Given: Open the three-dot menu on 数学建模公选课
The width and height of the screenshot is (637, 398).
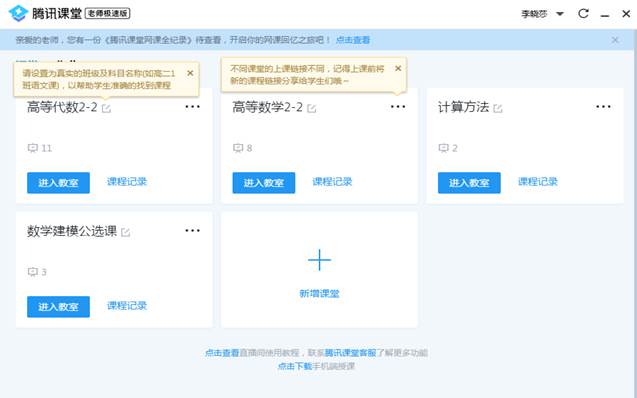Looking at the screenshot, I should (x=193, y=231).
